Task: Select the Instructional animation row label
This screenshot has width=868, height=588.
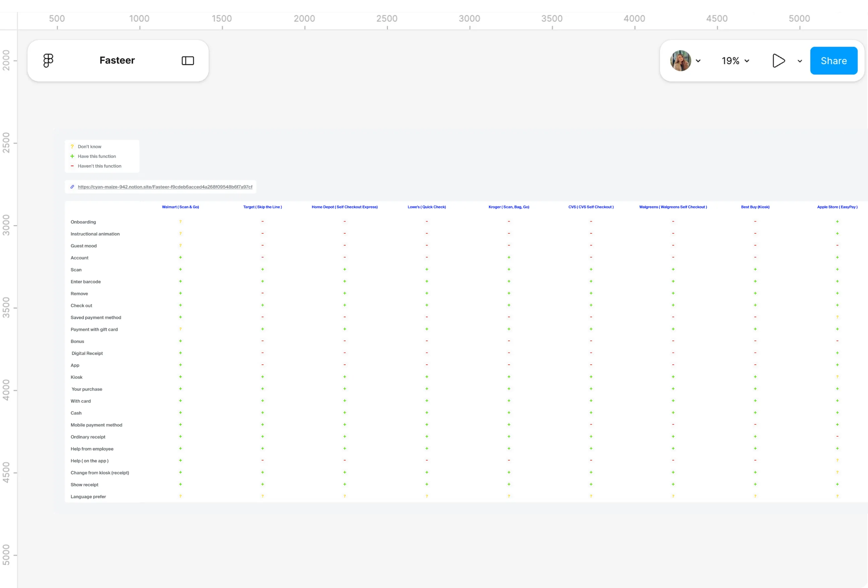Action: (x=95, y=234)
